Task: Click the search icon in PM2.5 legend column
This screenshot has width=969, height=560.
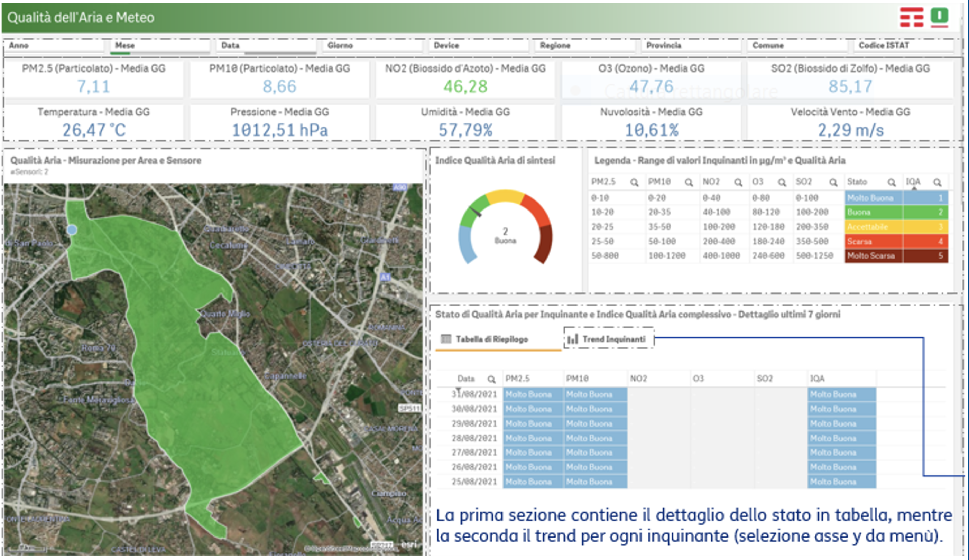Action: coord(634,183)
